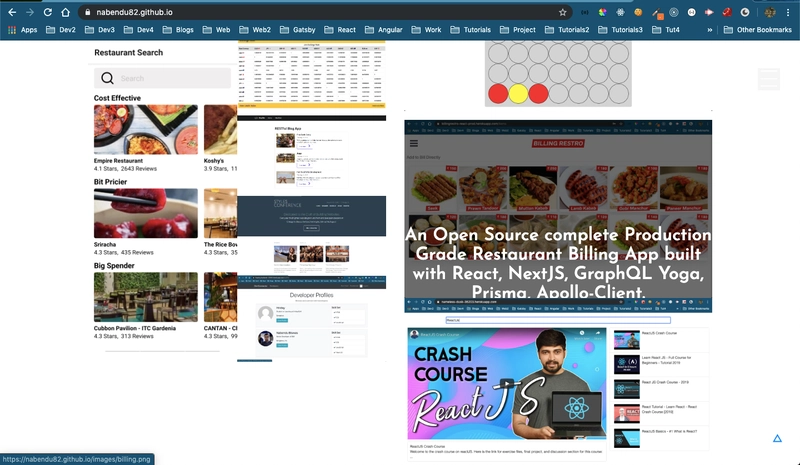Open Chrome's three-dot menu
Viewport: 800px width, 465px height.
tap(788, 12)
